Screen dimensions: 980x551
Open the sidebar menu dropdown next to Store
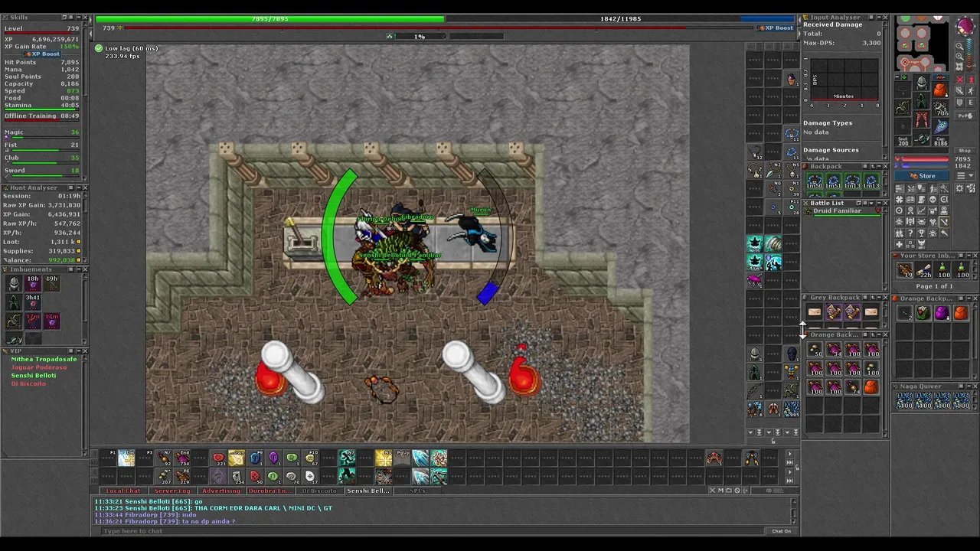point(965,175)
